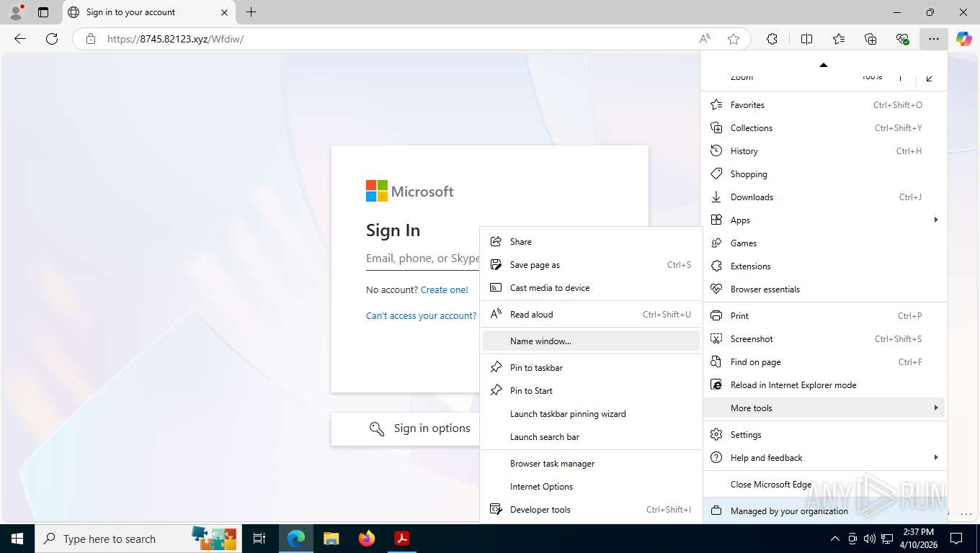Choose Share in More tools submenu
Viewport: 980px width, 553px height.
(x=591, y=242)
